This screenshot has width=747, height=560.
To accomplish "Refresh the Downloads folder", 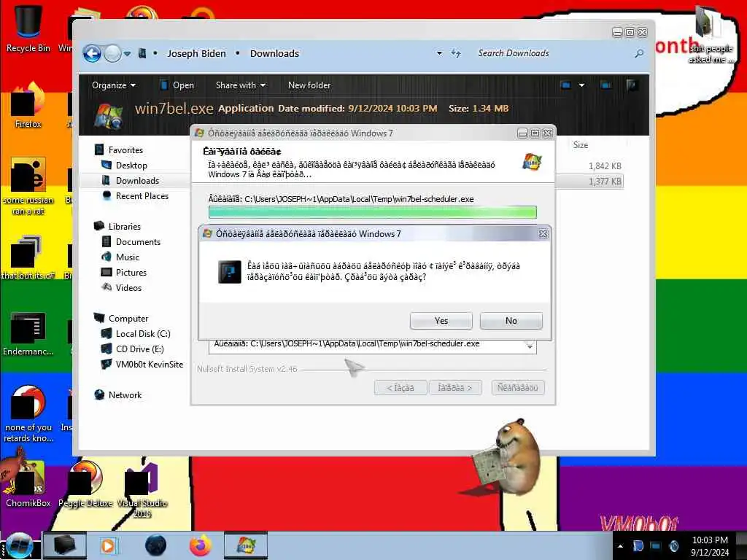I will pos(456,53).
